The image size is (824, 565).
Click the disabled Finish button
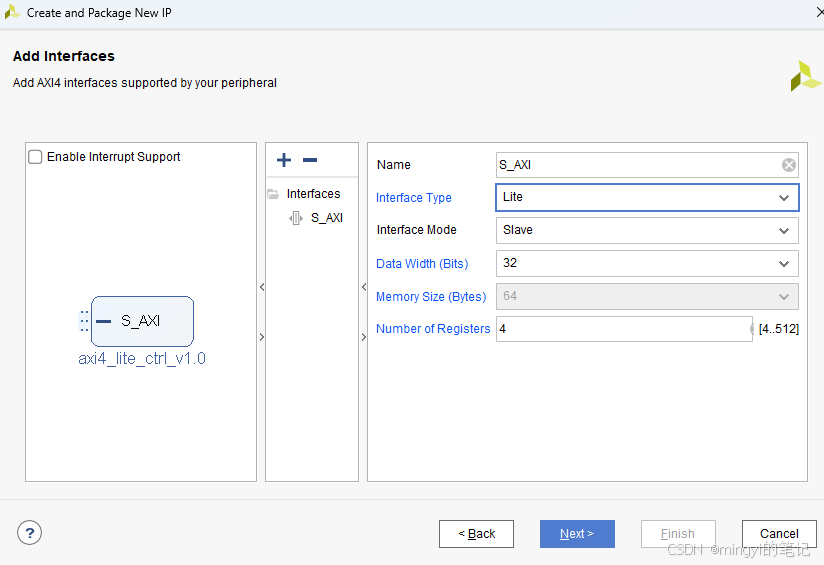coord(678,534)
